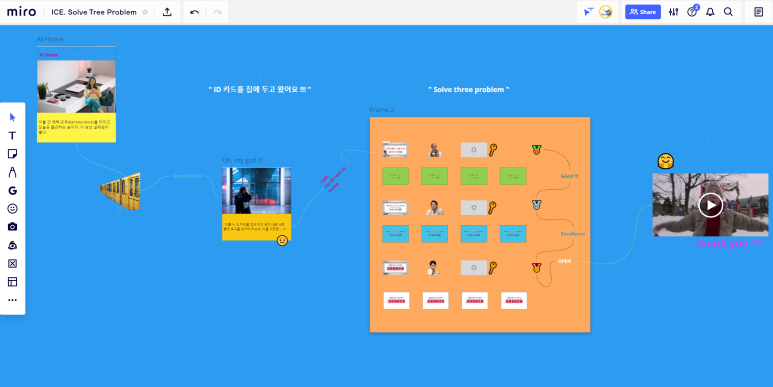
Task: Click the Share button
Action: (x=643, y=12)
